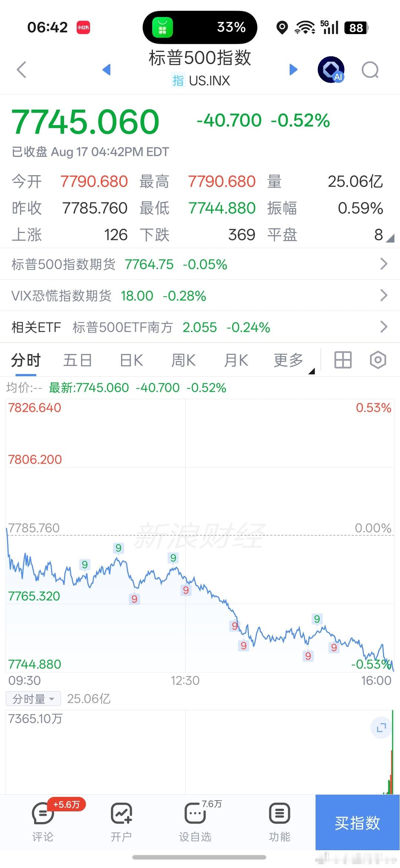This screenshot has height=868, width=400.
Task: Tap the back arrow icon
Action: pyautogui.click(x=22, y=70)
